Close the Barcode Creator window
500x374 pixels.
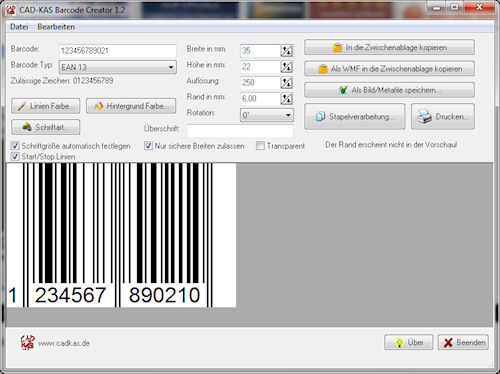[479, 8]
